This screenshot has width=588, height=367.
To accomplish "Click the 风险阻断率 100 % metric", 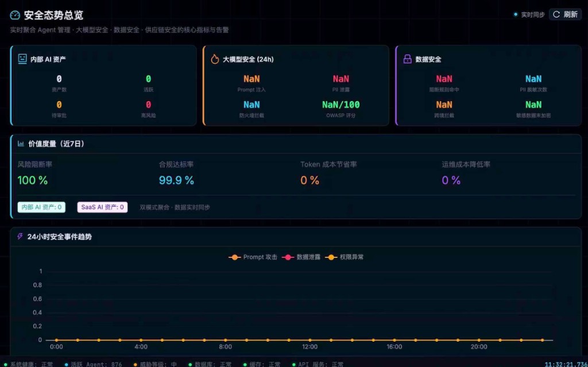I will point(33,180).
